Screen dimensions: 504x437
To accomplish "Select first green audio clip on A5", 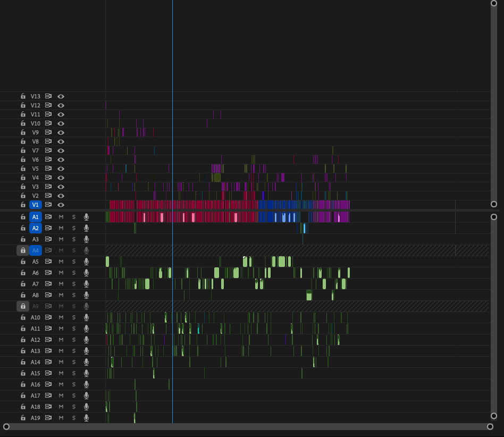I will click(107, 262).
